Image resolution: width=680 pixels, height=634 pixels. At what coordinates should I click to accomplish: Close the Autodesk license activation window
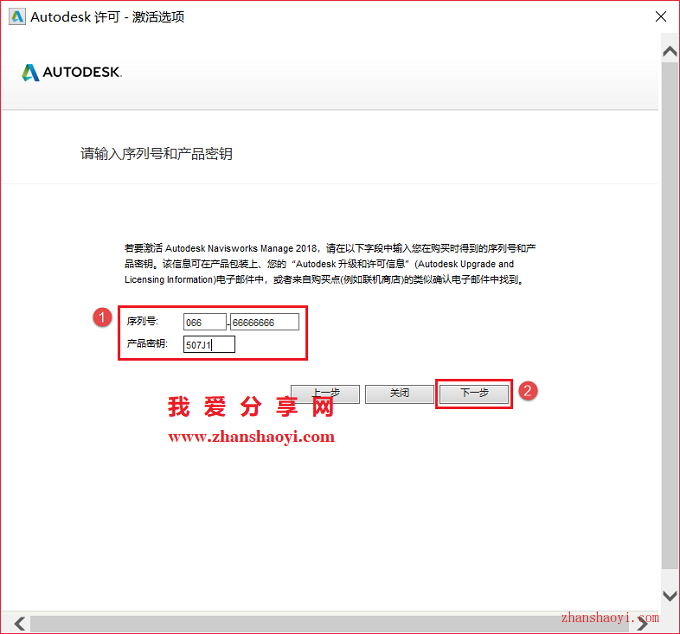661,17
